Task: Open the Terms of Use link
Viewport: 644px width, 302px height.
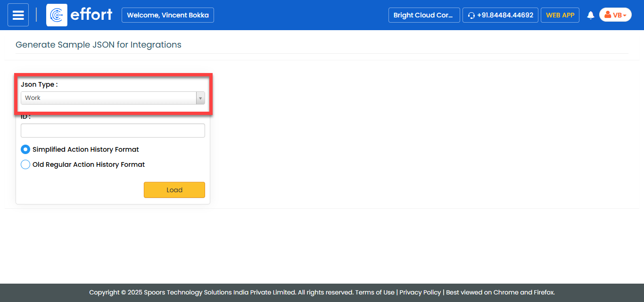Action: [375, 292]
